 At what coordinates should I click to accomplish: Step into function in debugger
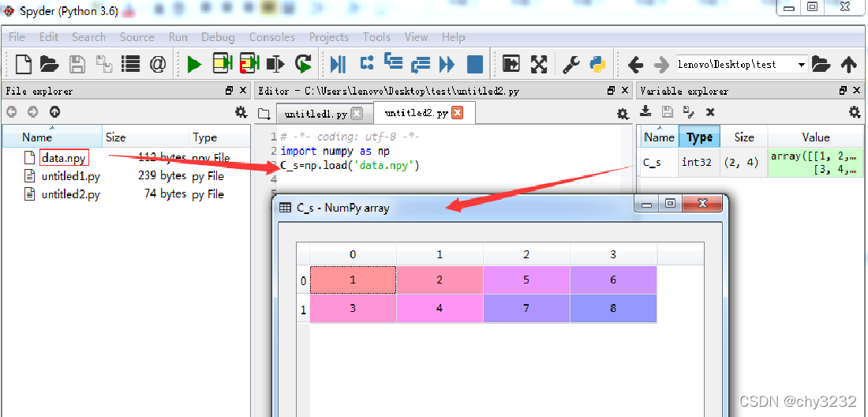coord(394,62)
